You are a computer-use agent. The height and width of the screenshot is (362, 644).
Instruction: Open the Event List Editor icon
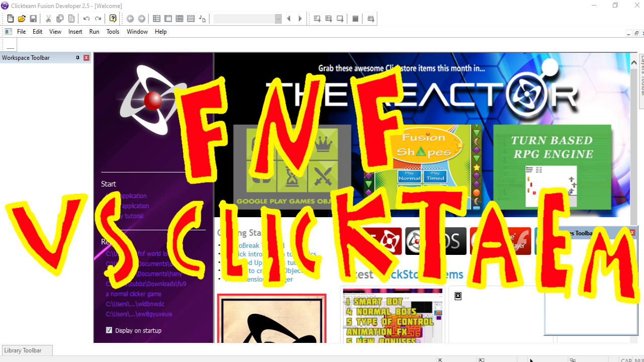coord(191,19)
